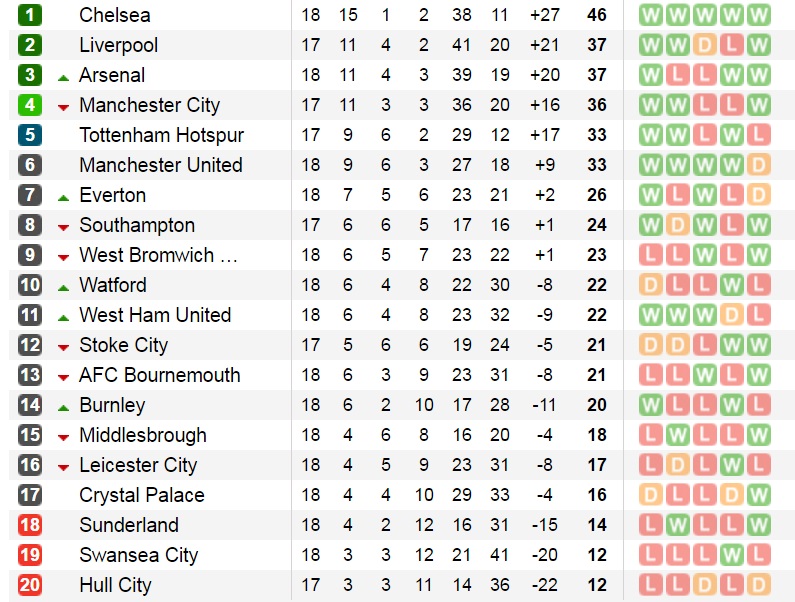Select the Crystal Palace team name

click(142, 495)
